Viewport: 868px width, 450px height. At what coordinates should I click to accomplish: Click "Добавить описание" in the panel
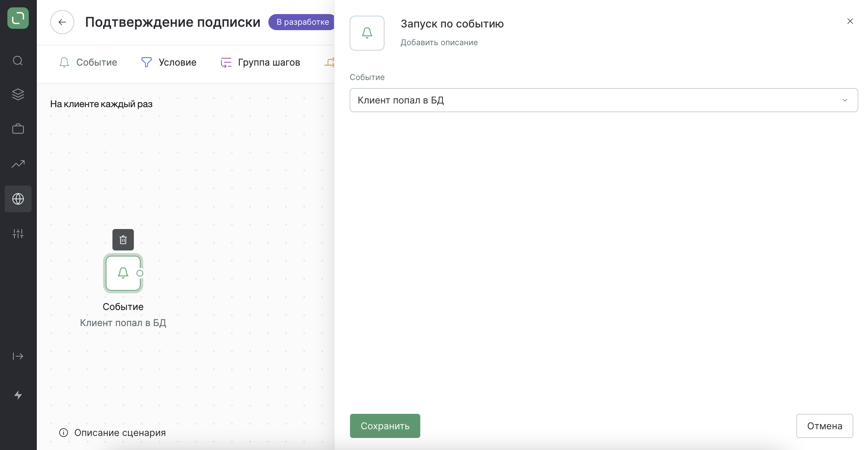point(439,43)
